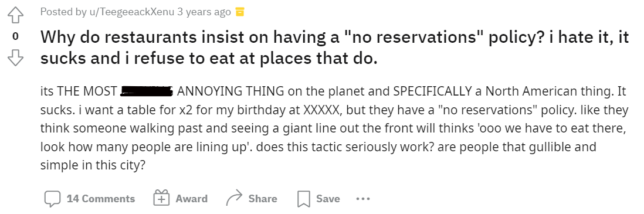644x214 pixels.
Task: Click the "Posted by" text in the header
Action: (63, 12)
